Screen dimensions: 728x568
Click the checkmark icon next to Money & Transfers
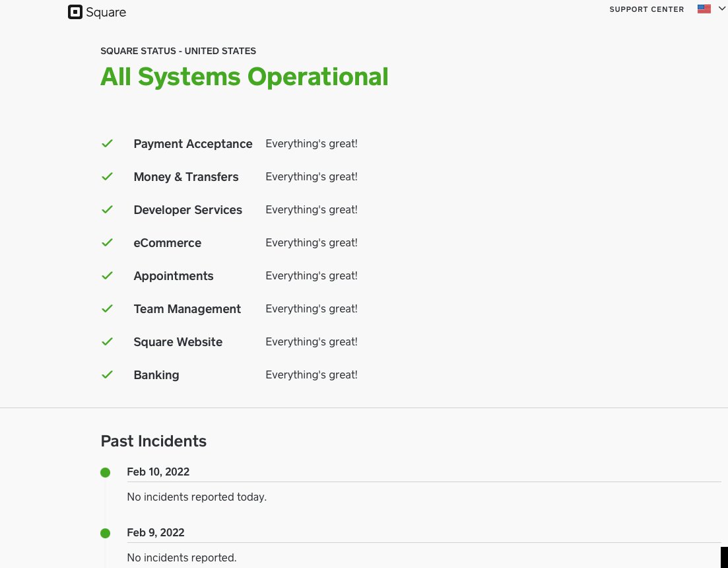107,176
